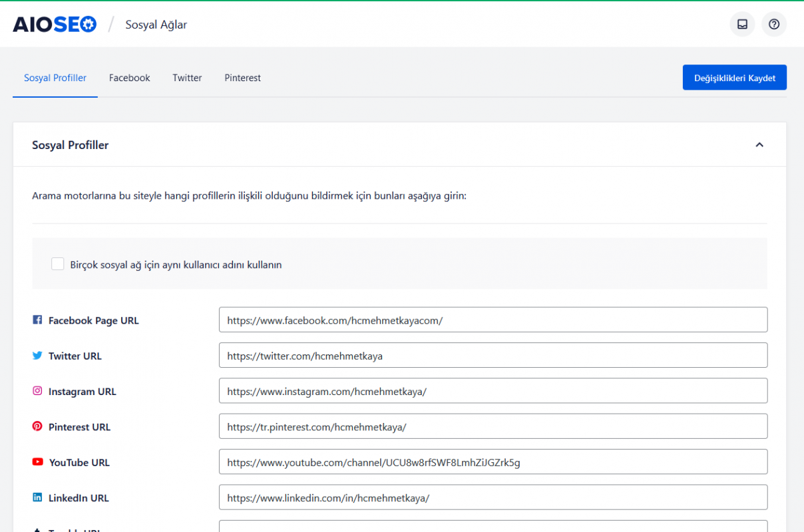Open the help question mark icon
The height and width of the screenshot is (532, 804).
coord(774,24)
